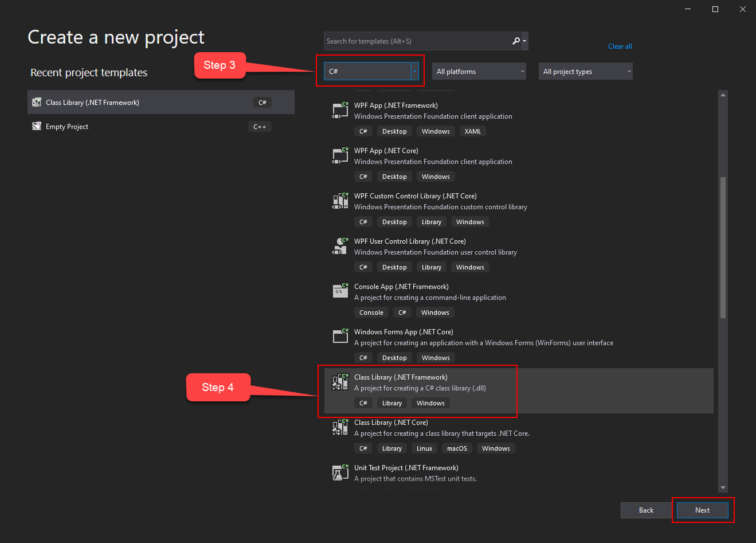Click the macOS tag under Class Library
Screen dimensions: 756x543
pos(457,448)
